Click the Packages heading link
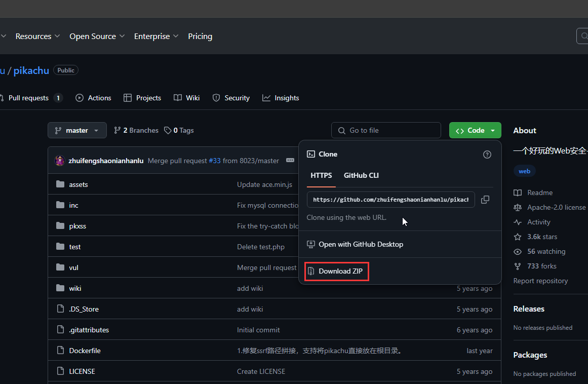The height and width of the screenshot is (384, 588). (530, 355)
